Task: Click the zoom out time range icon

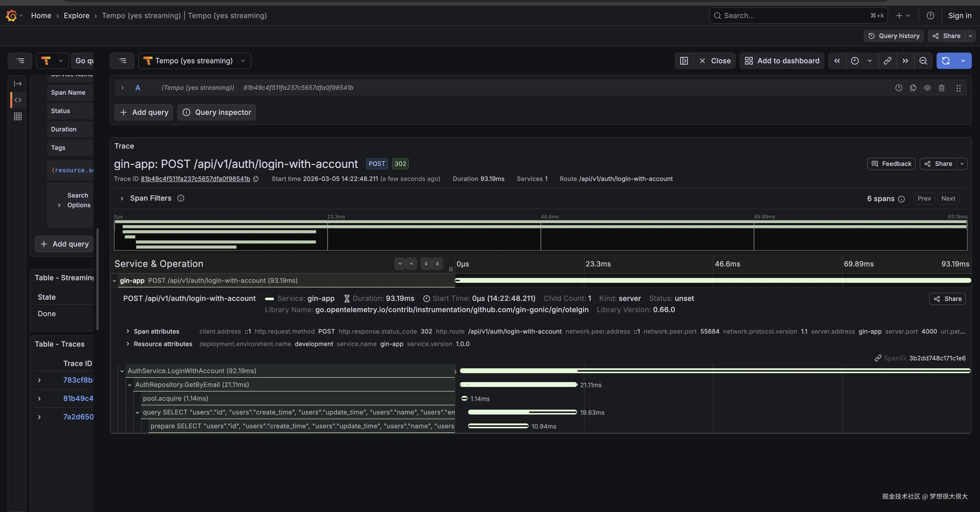Action: (923, 61)
